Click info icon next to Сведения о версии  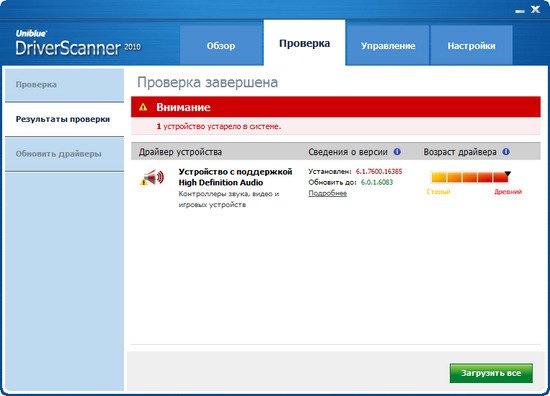397,152
